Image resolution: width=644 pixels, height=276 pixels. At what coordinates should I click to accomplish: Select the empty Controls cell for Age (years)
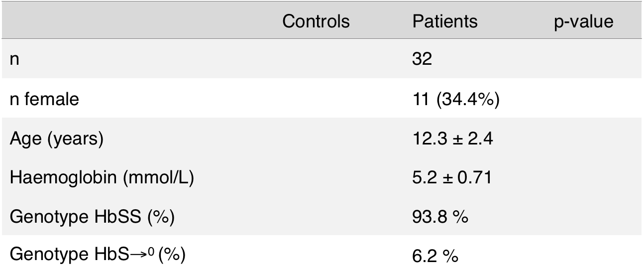tap(316, 138)
